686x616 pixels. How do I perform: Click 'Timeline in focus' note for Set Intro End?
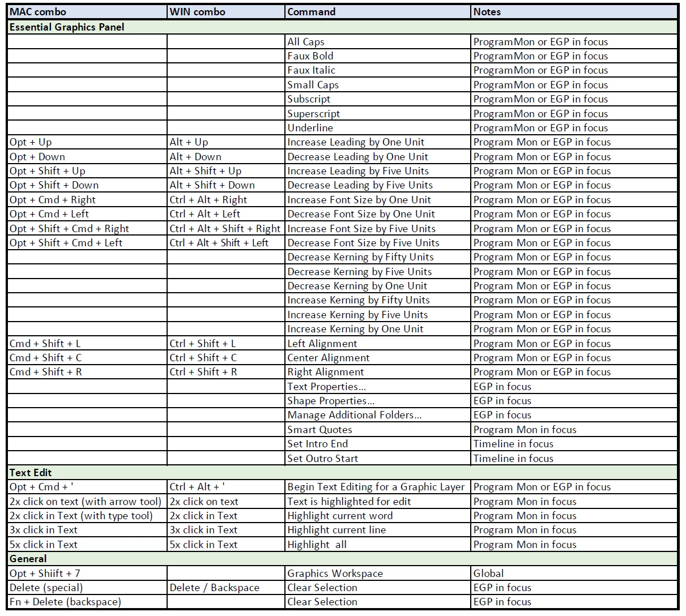pos(574,444)
